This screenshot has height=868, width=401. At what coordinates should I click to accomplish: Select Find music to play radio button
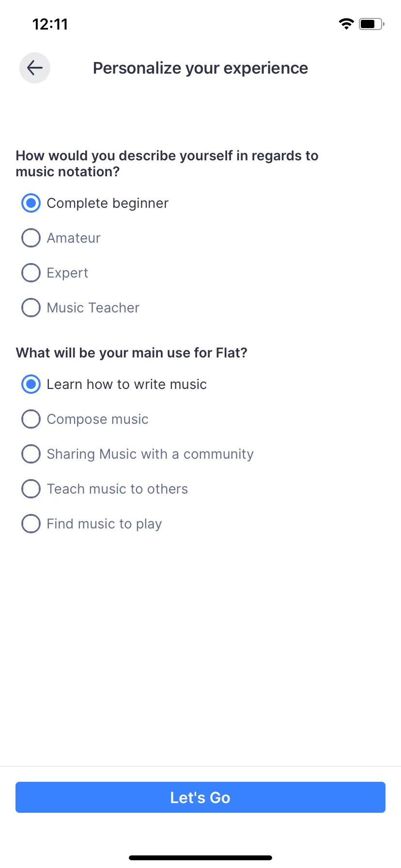pyautogui.click(x=31, y=524)
